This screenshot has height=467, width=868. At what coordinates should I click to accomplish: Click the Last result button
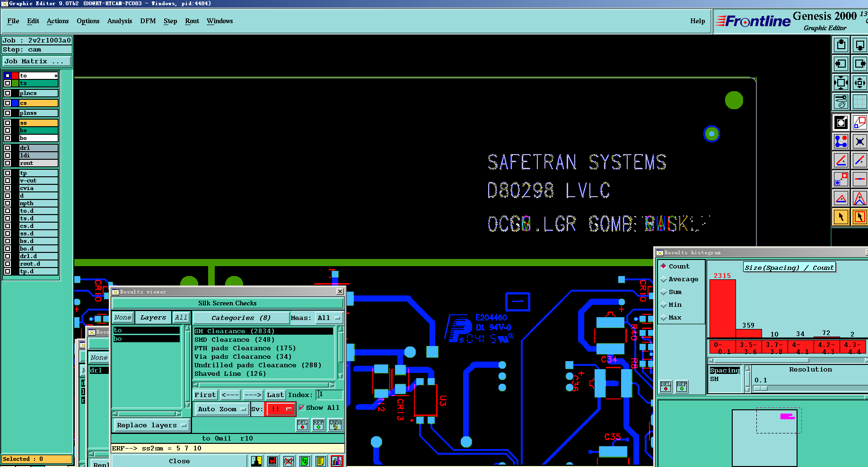275,395
